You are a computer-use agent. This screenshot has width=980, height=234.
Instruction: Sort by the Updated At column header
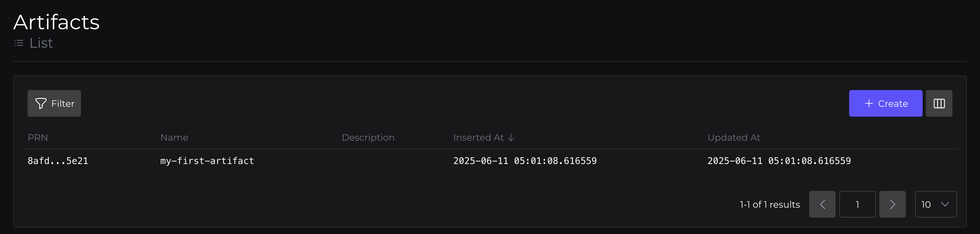click(x=733, y=138)
